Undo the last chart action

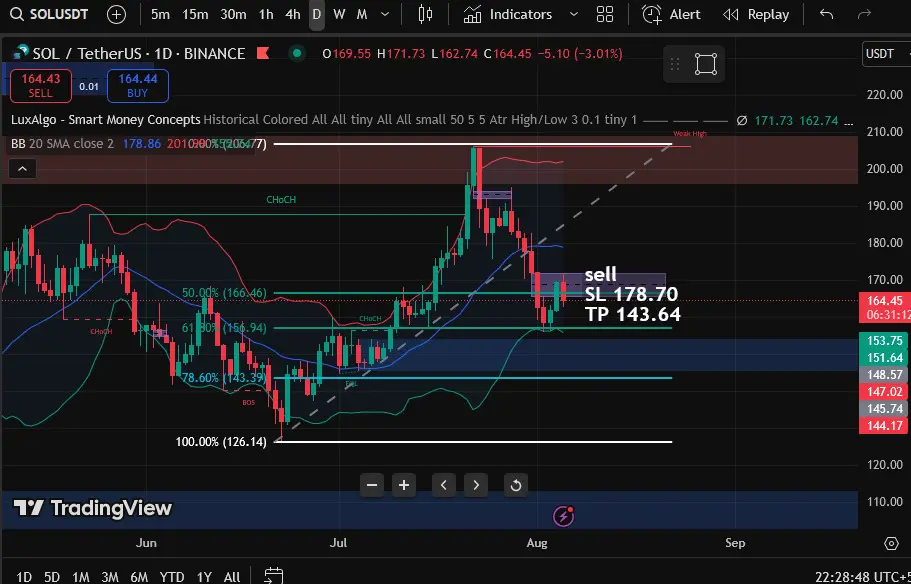pyautogui.click(x=826, y=15)
